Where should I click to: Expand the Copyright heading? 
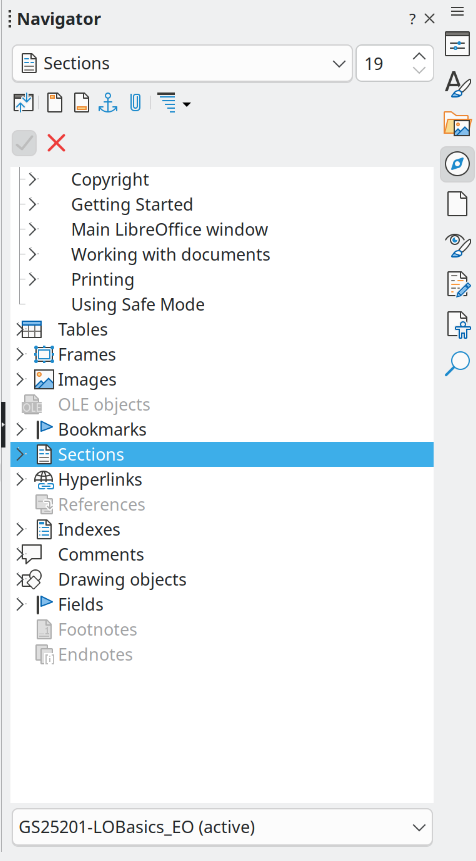(33, 180)
